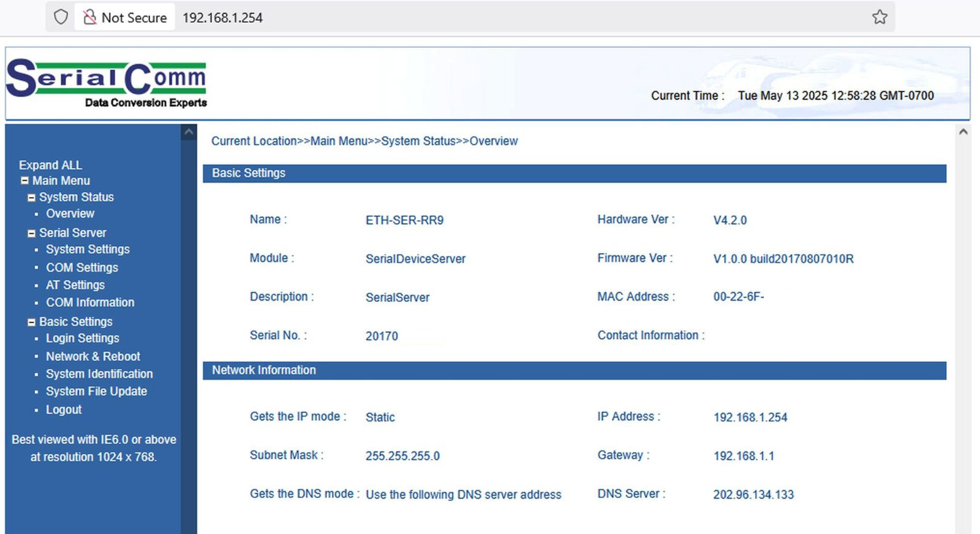This screenshot has height=534, width=980.
Task: Click the Firmware Ver label
Action: point(635,258)
